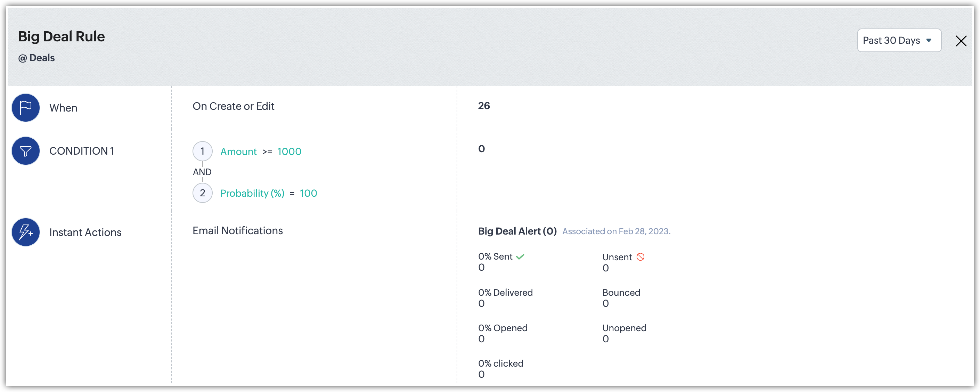The height and width of the screenshot is (392, 980).
Task: Click the circled number 1 criteria badge
Action: 202,152
